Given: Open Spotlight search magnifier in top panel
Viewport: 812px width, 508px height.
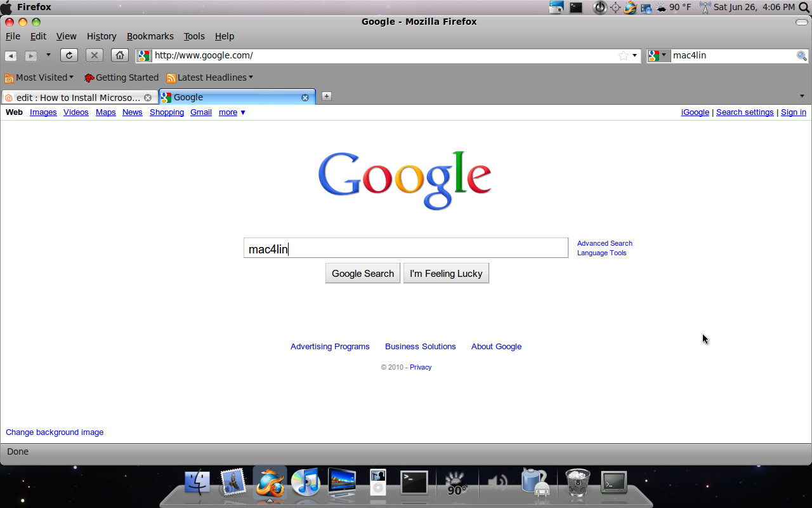Looking at the screenshot, I should pyautogui.click(x=804, y=8).
